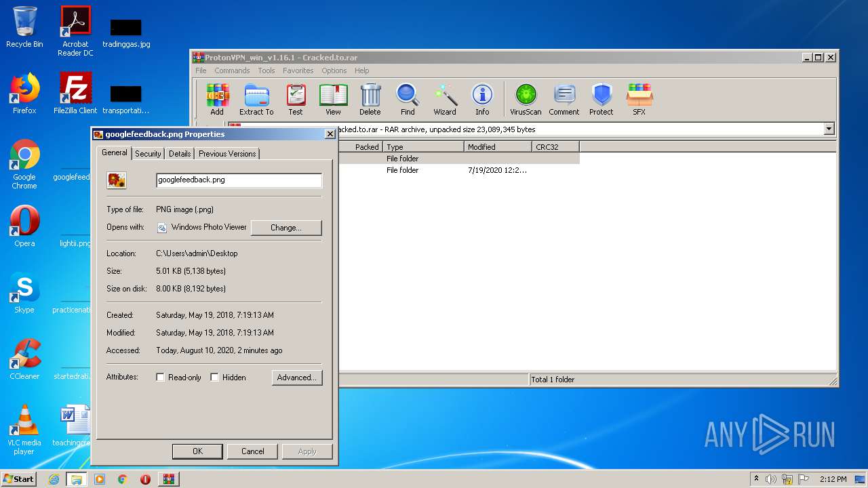
Task: Show hidden system tray icons arrow
Action: click(x=756, y=479)
